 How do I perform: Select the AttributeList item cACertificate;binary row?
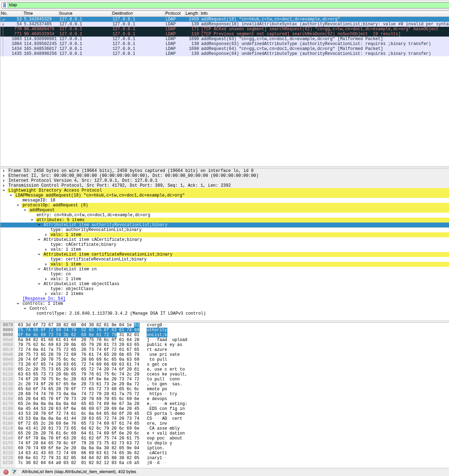tap(93, 240)
